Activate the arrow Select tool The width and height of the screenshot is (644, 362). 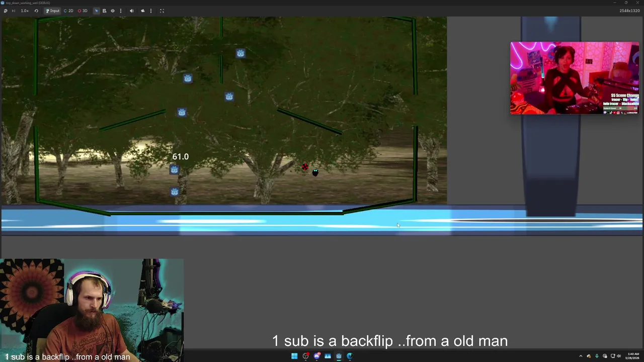point(96,11)
